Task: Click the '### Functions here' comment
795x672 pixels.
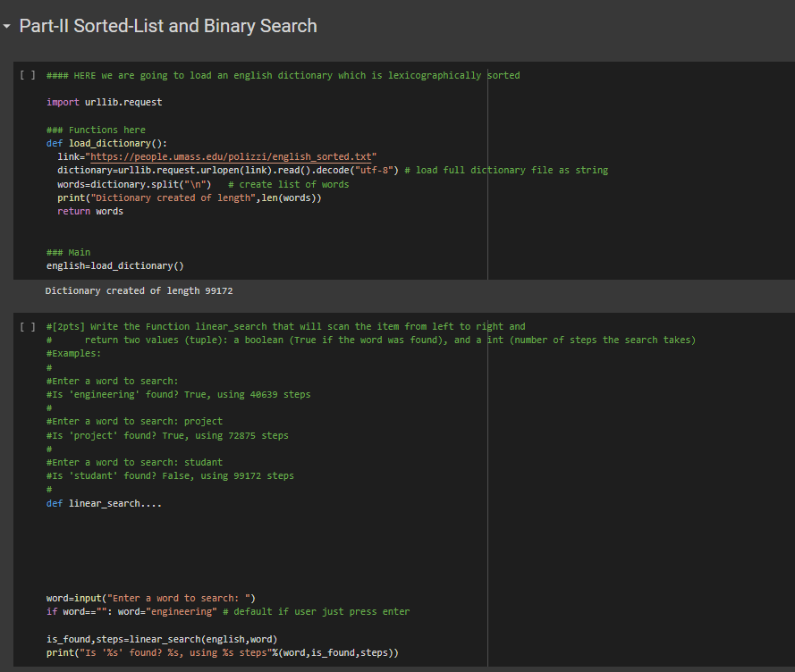Action: pos(96,130)
